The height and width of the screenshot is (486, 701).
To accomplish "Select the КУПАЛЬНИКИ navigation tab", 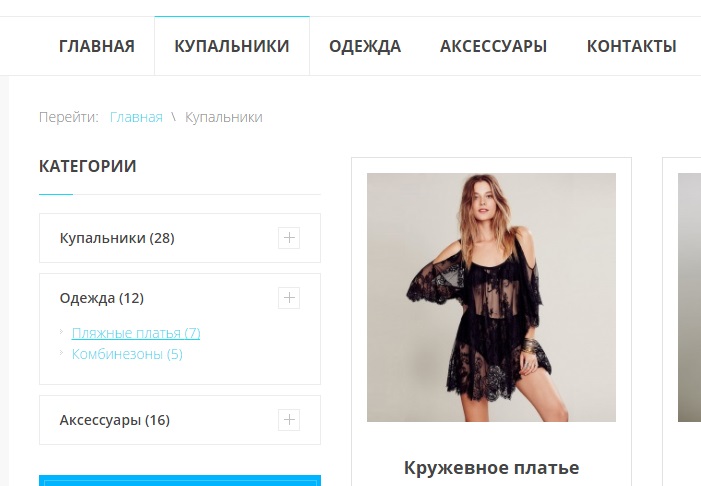I will 232,46.
